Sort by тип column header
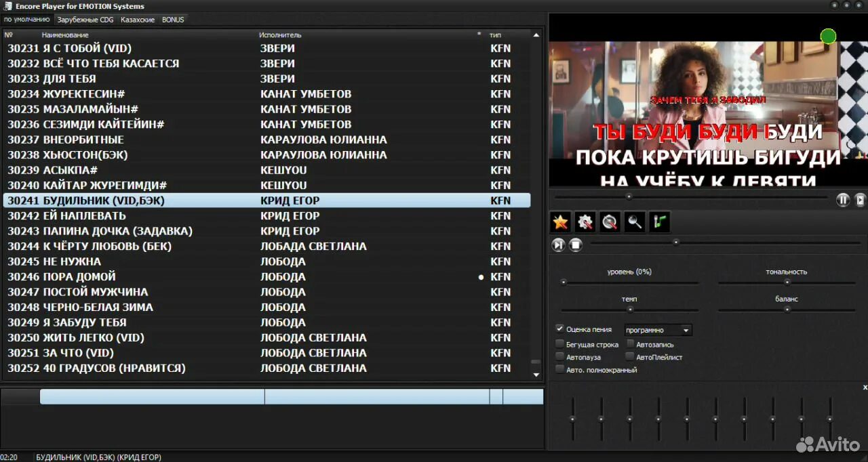The image size is (868, 462). [496, 35]
